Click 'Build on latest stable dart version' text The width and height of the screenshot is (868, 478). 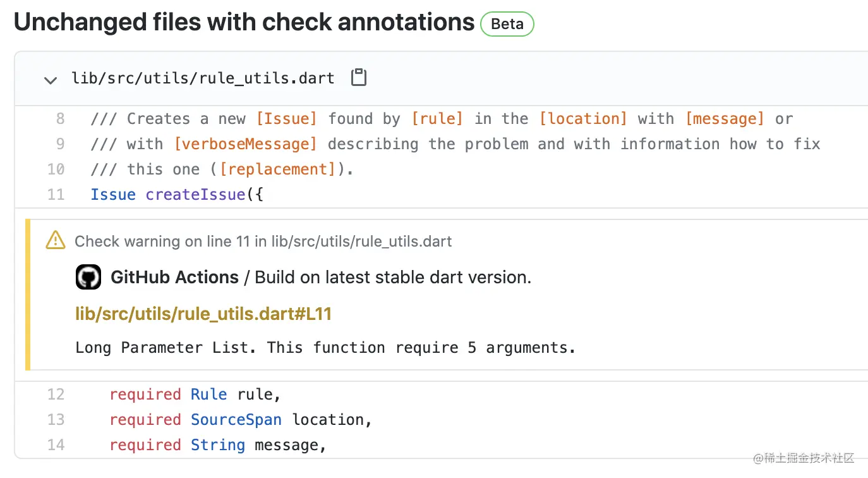point(392,277)
